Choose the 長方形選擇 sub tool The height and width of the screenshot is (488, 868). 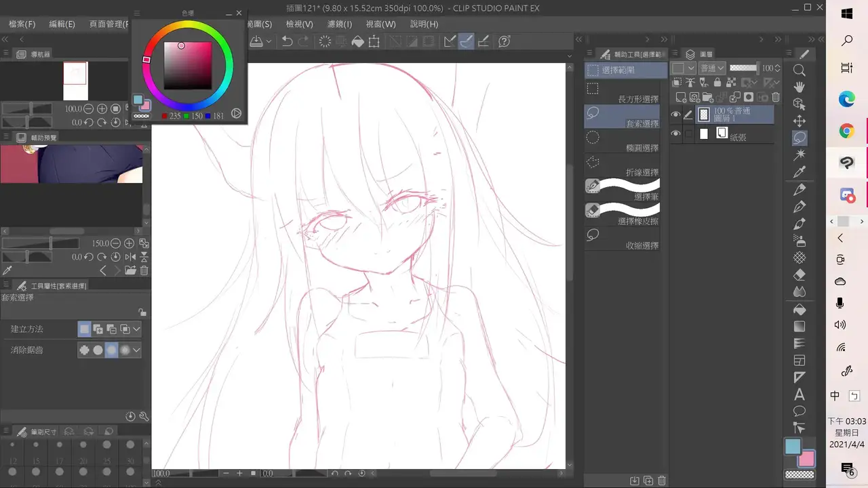623,94
